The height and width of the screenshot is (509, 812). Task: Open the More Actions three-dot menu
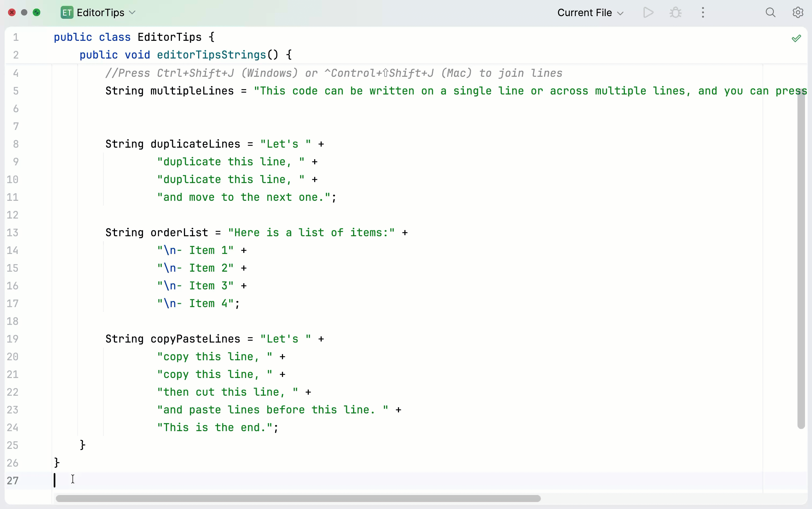(703, 13)
